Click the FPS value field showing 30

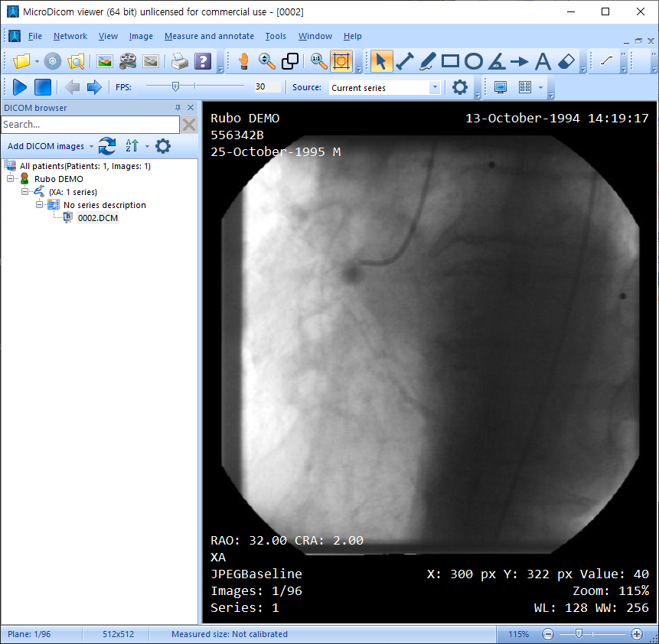click(x=267, y=87)
